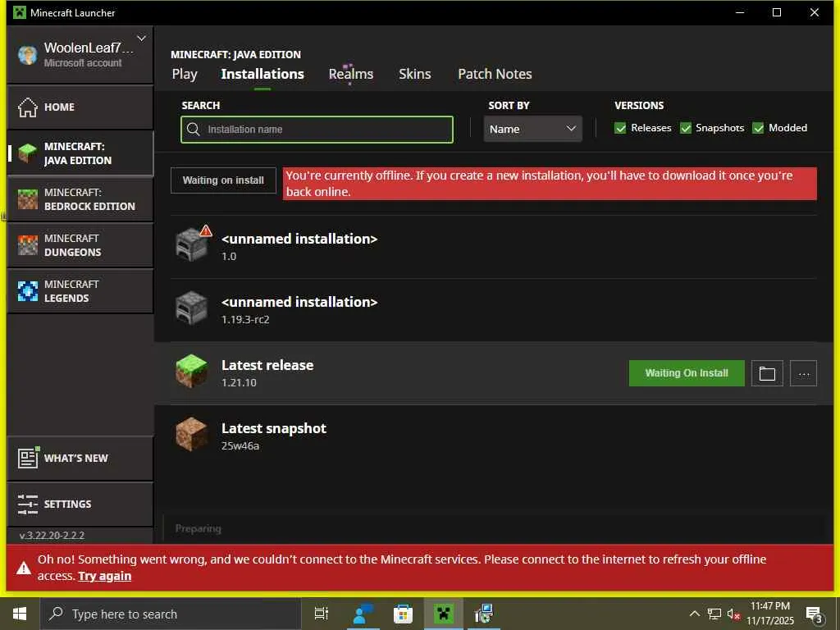Toggle the Snapshots versions checkbox
Viewport: 840px width, 630px height.
685,128
